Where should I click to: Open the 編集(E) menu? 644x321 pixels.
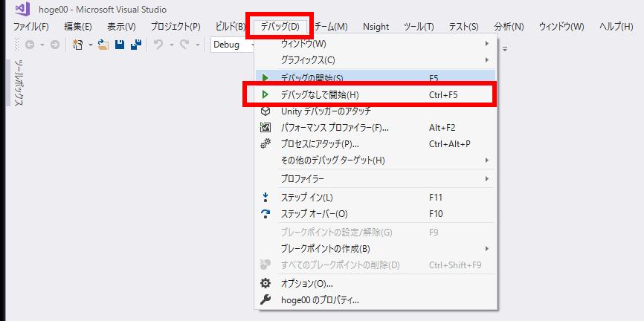pos(78,27)
